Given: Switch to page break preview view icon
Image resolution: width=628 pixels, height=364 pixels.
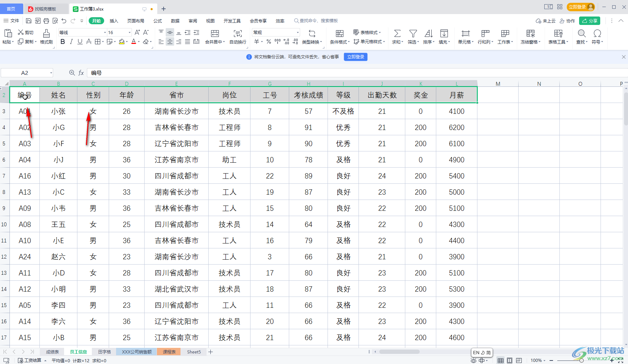Looking at the screenshot, I should pyautogui.click(x=519, y=360).
